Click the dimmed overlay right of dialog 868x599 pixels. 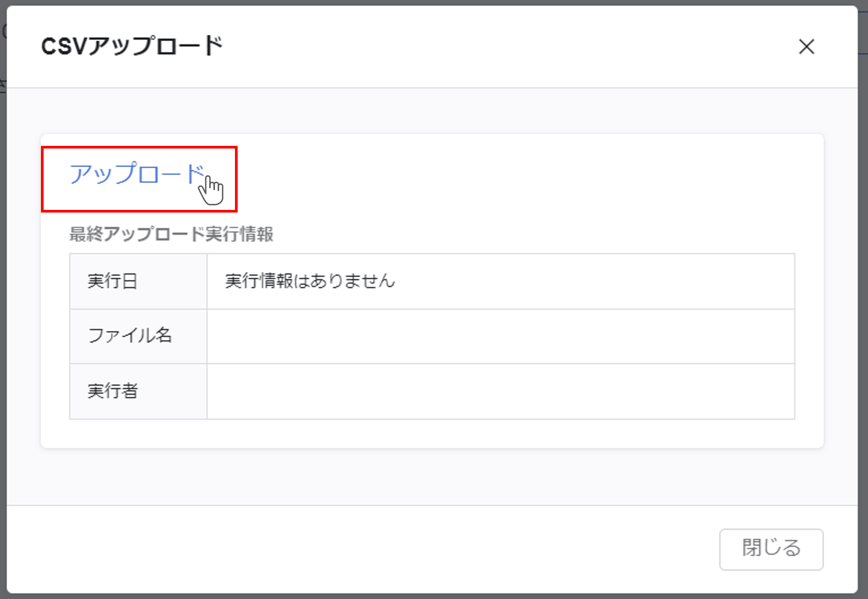click(863, 300)
